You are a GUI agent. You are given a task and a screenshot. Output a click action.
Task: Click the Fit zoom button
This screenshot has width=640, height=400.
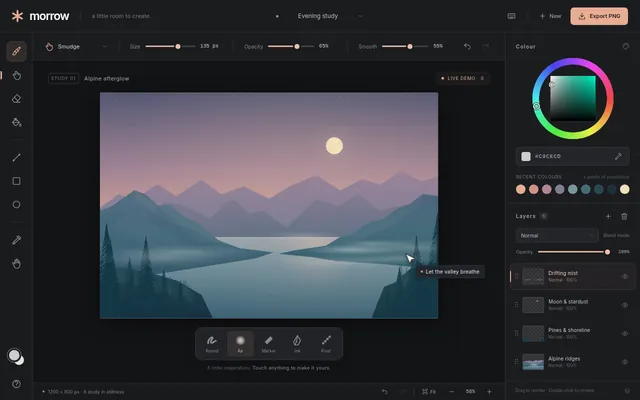[x=429, y=391]
